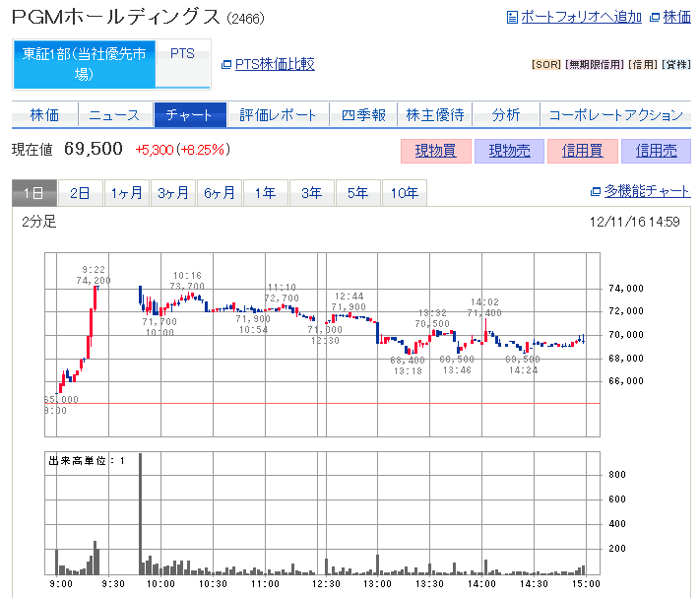The image size is (700, 598).
Task: Click the timestamp 12/11/16 14:59
Action: click(634, 222)
